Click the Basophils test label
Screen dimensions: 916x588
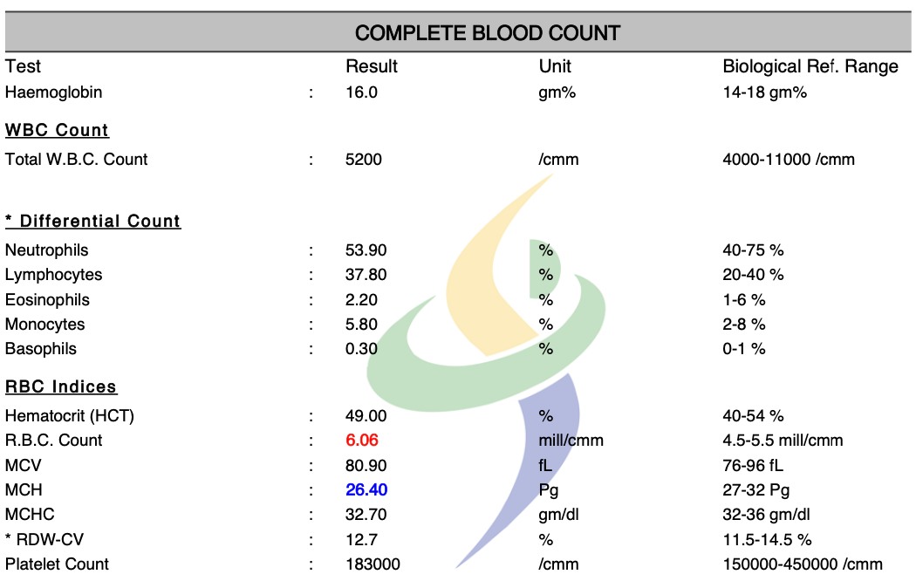[x=41, y=349]
